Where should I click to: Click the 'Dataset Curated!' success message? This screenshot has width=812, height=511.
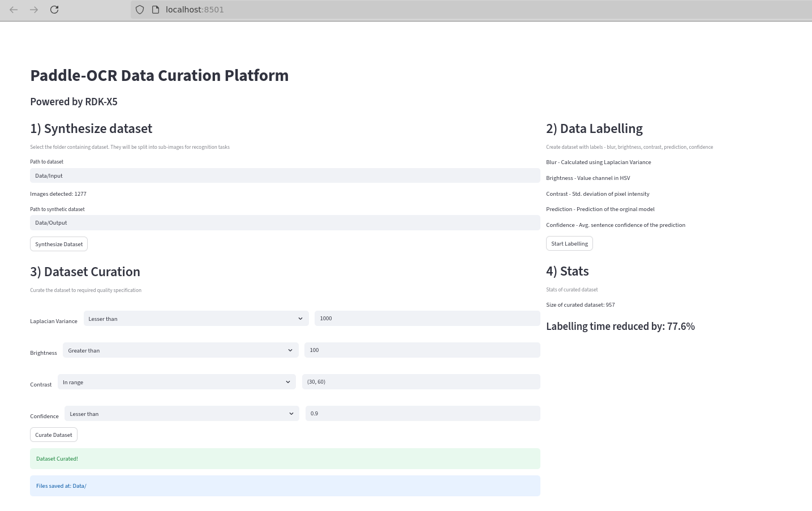285,458
